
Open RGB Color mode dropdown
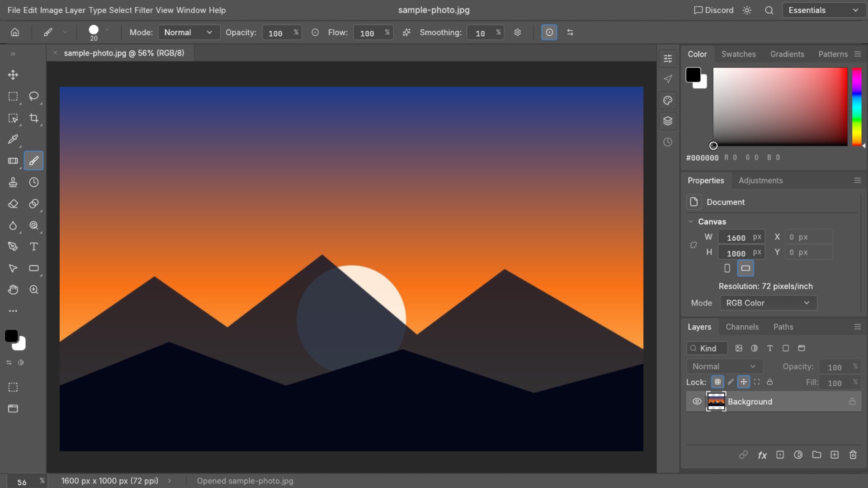[x=768, y=303]
